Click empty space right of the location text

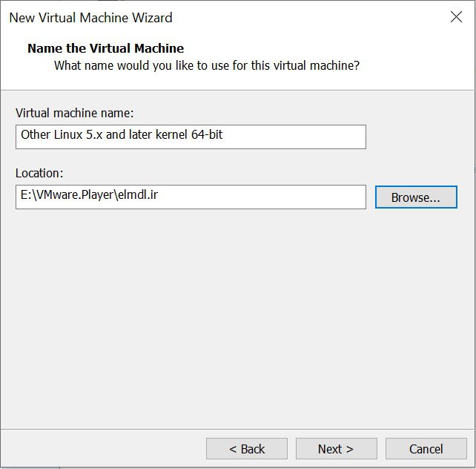coord(282,197)
